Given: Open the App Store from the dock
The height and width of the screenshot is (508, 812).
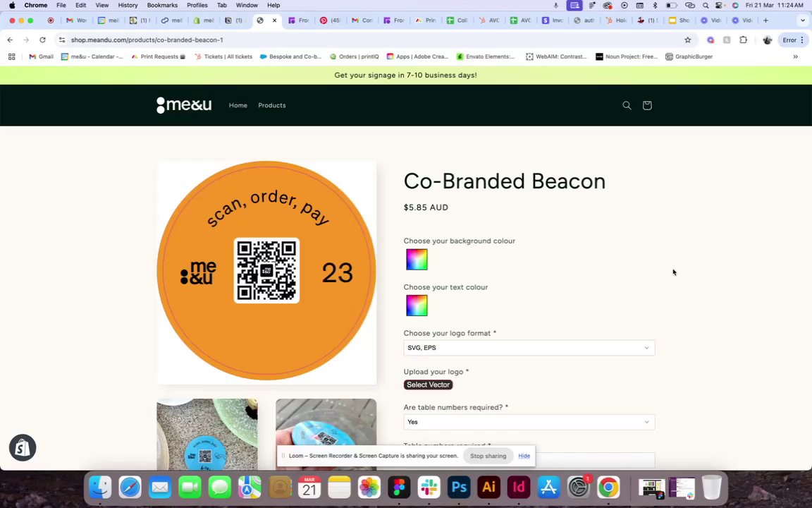Looking at the screenshot, I should click(x=548, y=488).
